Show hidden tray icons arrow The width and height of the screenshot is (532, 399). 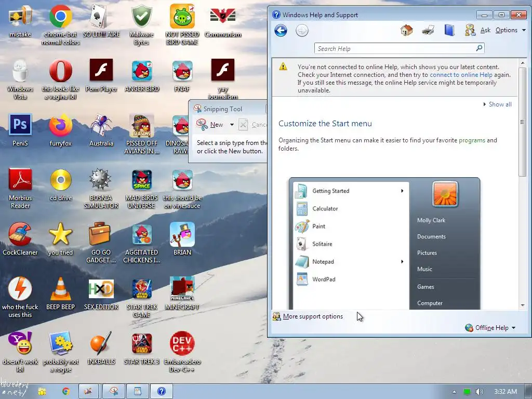(454, 392)
